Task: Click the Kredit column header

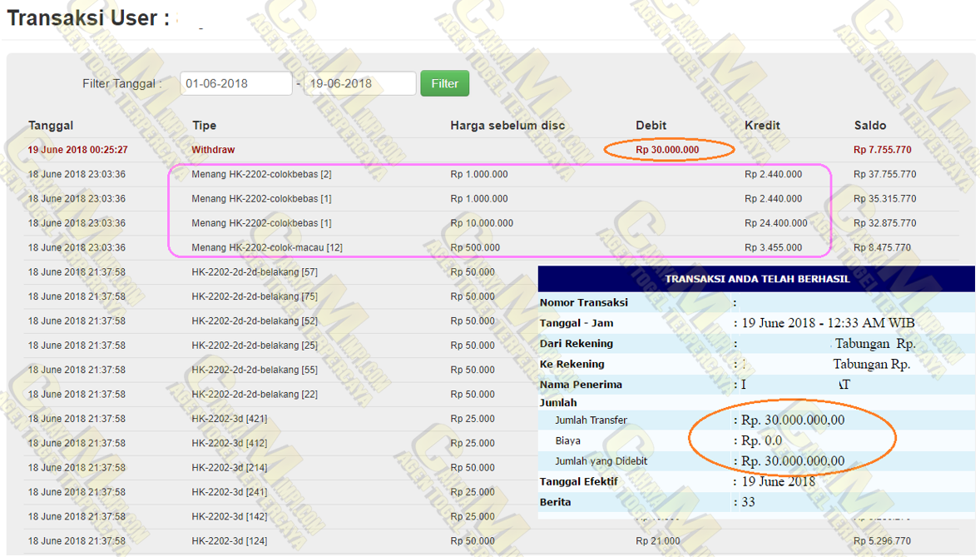Action: point(763,126)
